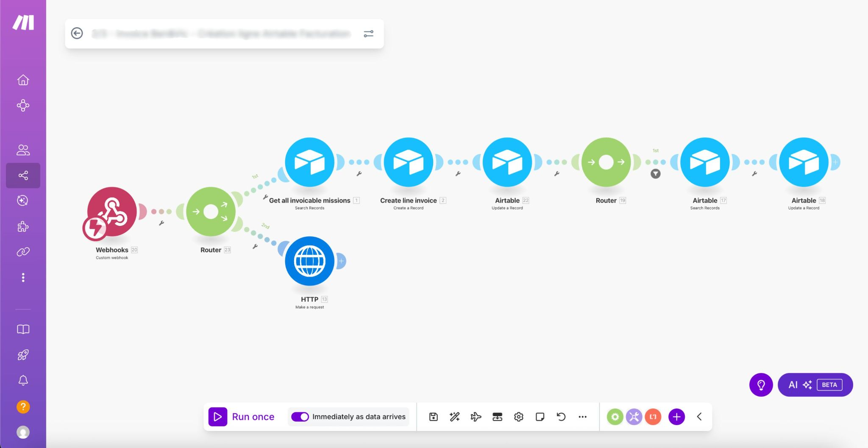Click the Run once button
The image size is (868, 448).
click(243, 417)
